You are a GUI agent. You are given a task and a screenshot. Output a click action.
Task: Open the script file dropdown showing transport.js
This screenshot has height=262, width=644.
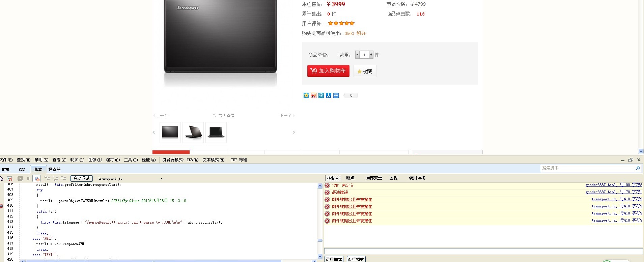pos(130,178)
